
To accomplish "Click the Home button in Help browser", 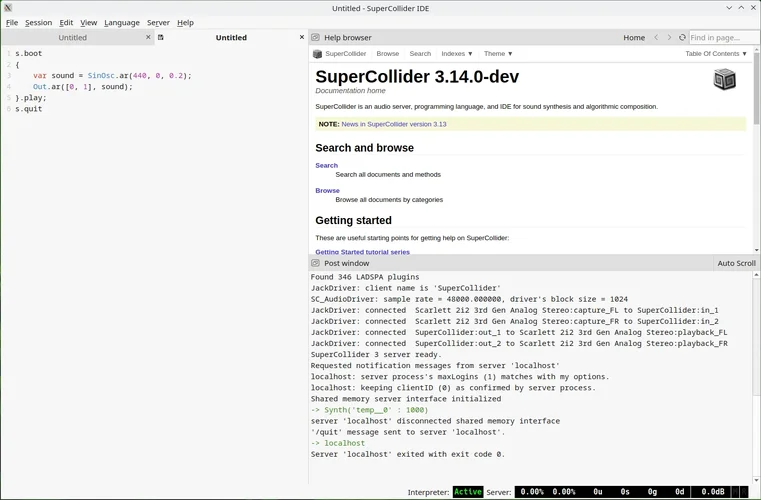I will (634, 37).
